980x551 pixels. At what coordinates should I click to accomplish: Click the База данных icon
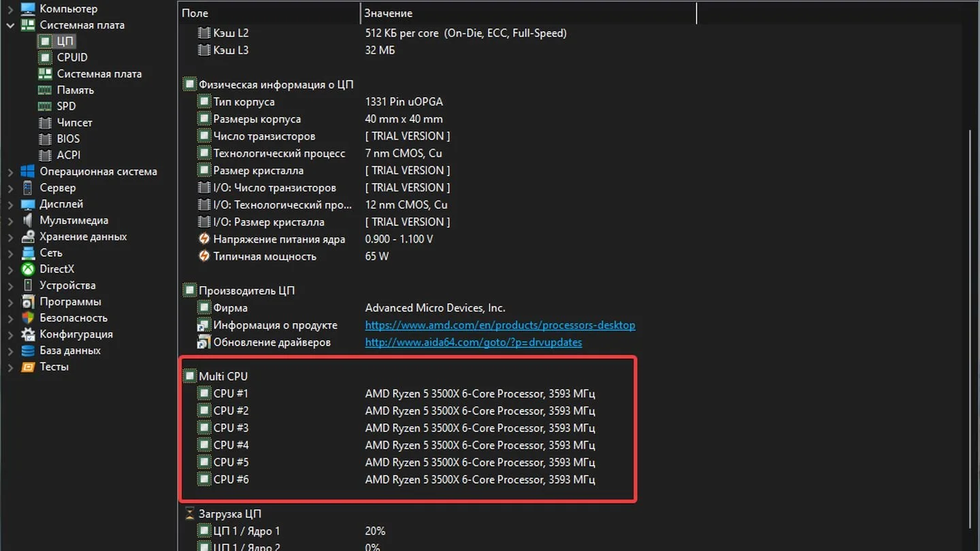point(28,350)
